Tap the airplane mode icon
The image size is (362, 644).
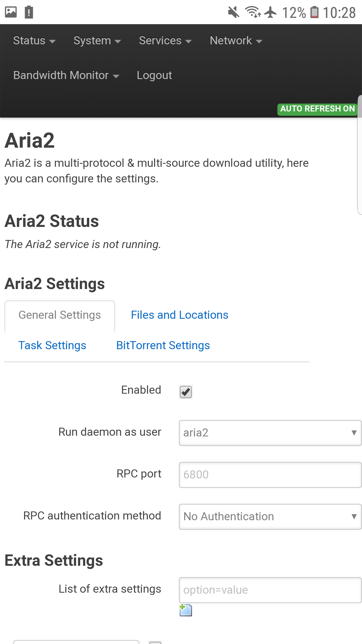(270, 12)
